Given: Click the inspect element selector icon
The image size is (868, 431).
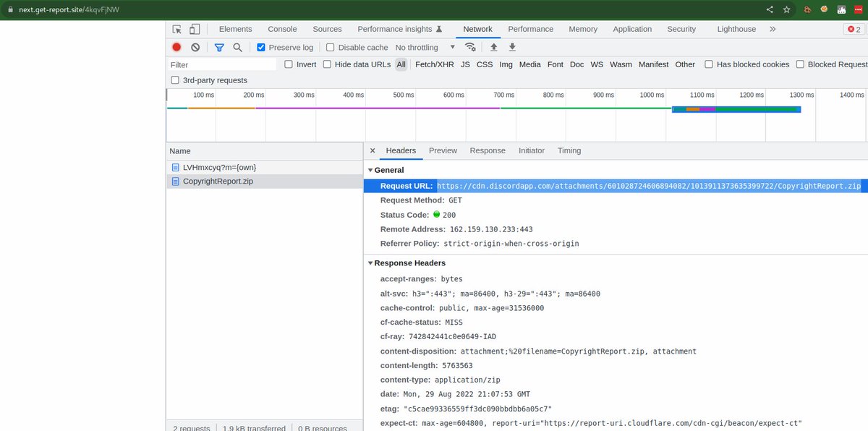Looking at the screenshot, I should click(177, 29).
